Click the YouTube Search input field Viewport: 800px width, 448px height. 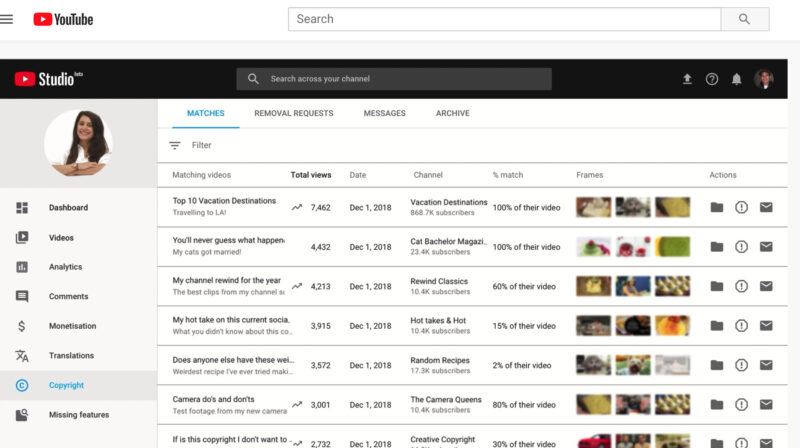(505, 19)
